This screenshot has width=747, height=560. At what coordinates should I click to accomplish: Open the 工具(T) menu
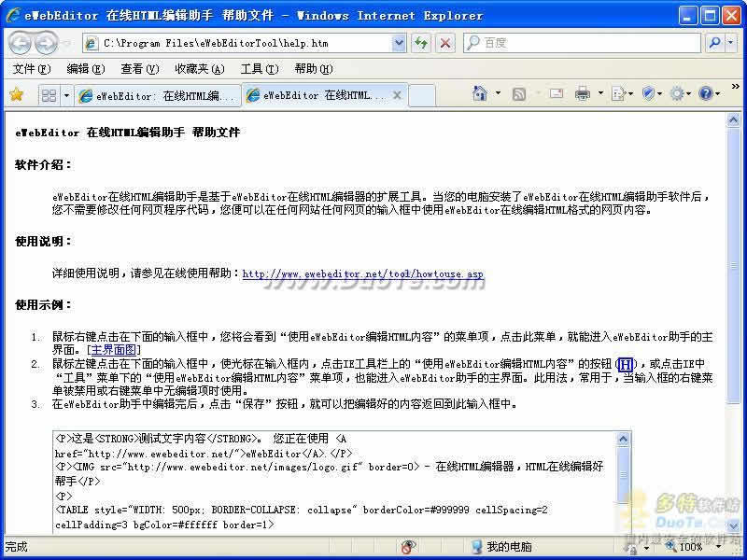(x=260, y=69)
